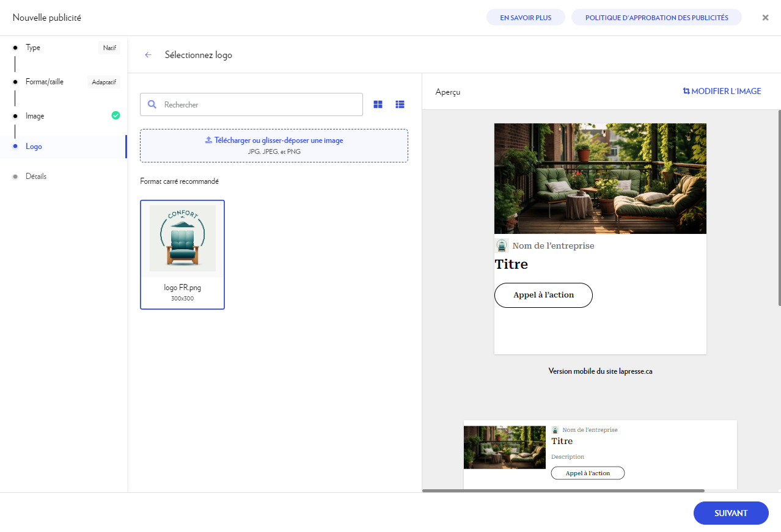Click MODIFIER L'IMAGE link
This screenshot has height=532, width=781.
[722, 92]
